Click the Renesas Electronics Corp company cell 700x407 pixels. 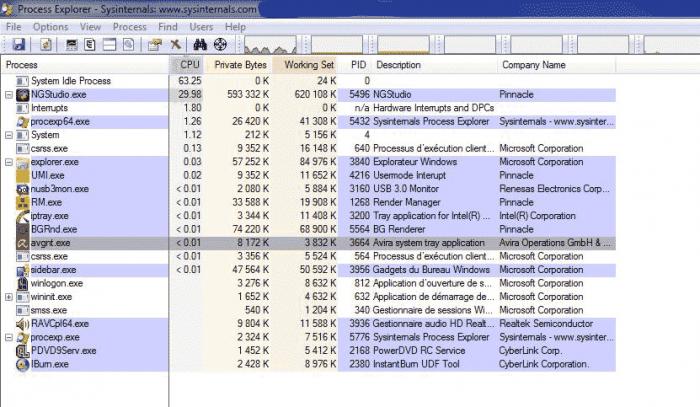pyautogui.click(x=554, y=189)
